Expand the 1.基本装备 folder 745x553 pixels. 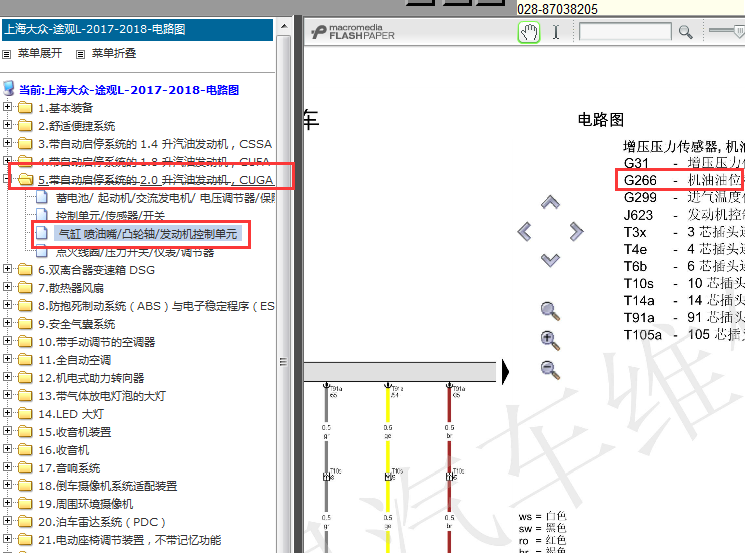click(7, 107)
